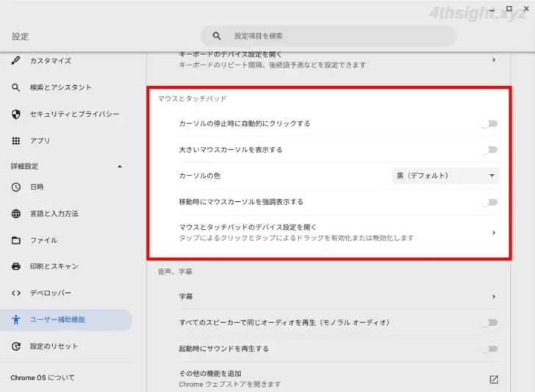The width and height of the screenshot is (535, 392).
Task: Go to ファイル settings
Action: click(x=43, y=240)
